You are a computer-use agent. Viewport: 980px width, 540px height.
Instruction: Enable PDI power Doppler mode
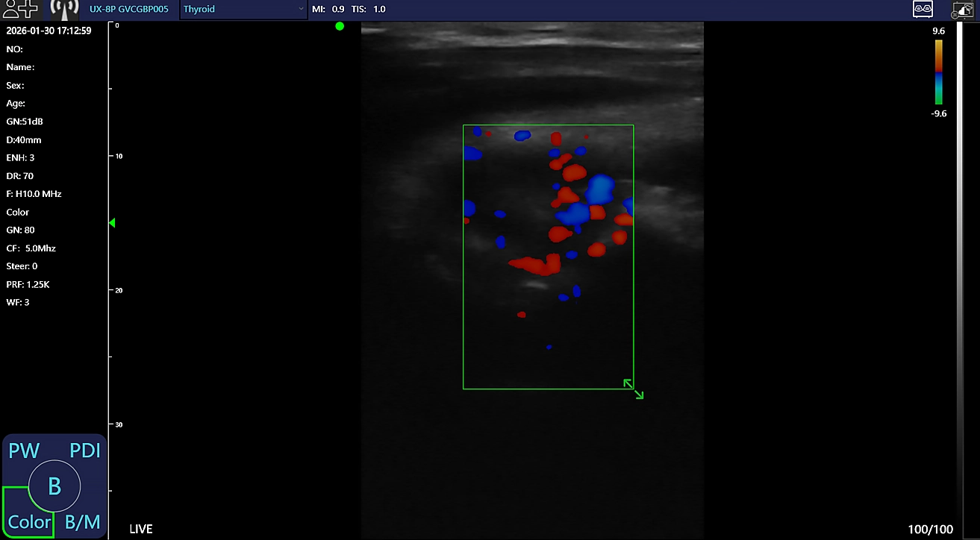point(84,450)
